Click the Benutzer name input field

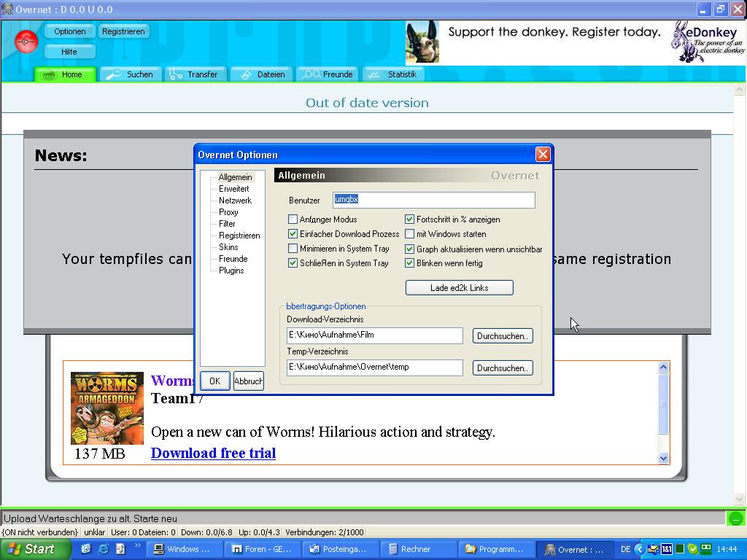pos(434,200)
